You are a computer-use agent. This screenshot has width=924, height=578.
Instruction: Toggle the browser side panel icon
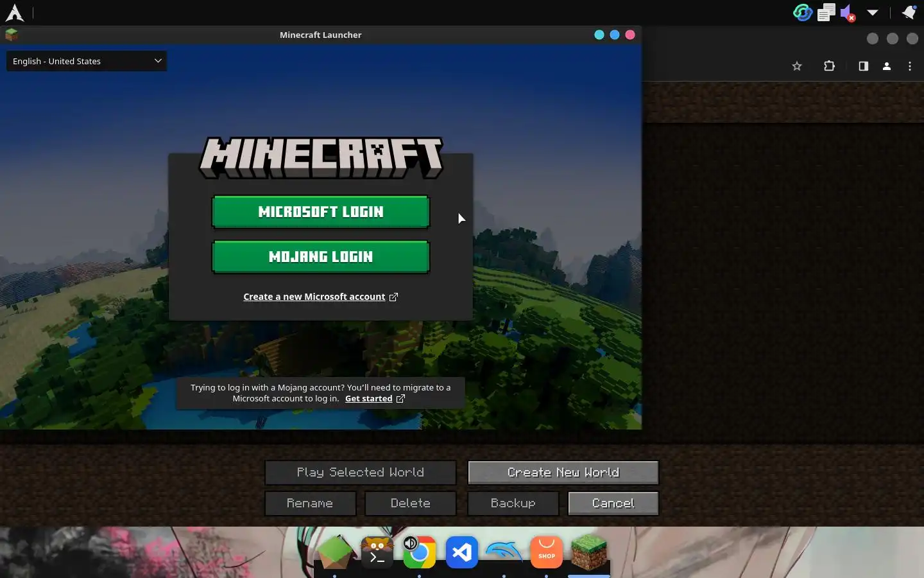pyautogui.click(x=864, y=66)
